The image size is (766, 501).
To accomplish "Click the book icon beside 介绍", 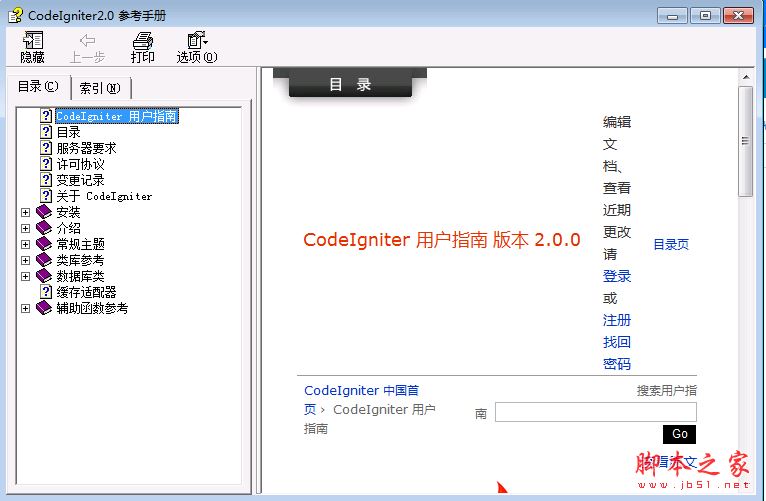I will point(44,228).
